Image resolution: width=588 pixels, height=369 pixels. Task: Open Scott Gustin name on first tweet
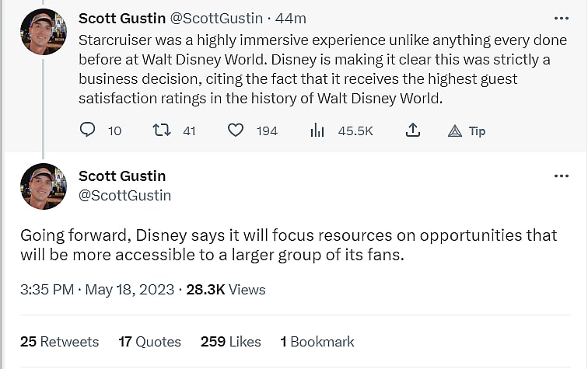point(121,19)
